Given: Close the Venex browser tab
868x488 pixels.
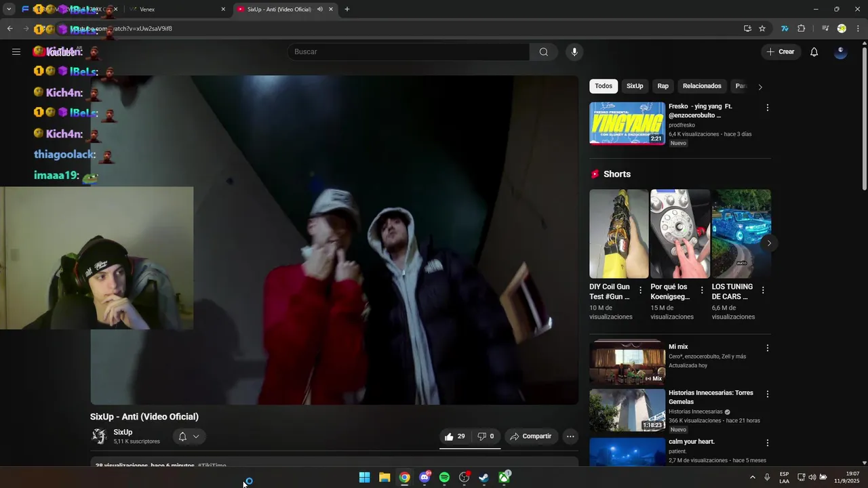Looking at the screenshot, I should 223,9.
